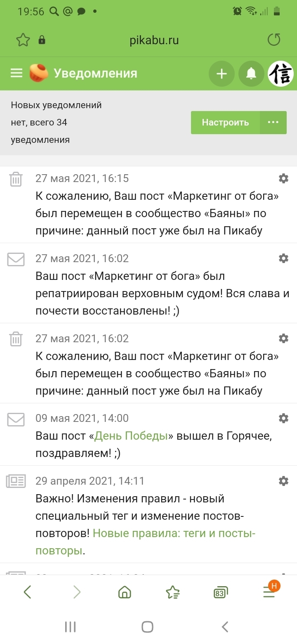Screen dimensions: 297x644
Task: Open the profile avatar with the hieroglyph
Action: (281, 74)
